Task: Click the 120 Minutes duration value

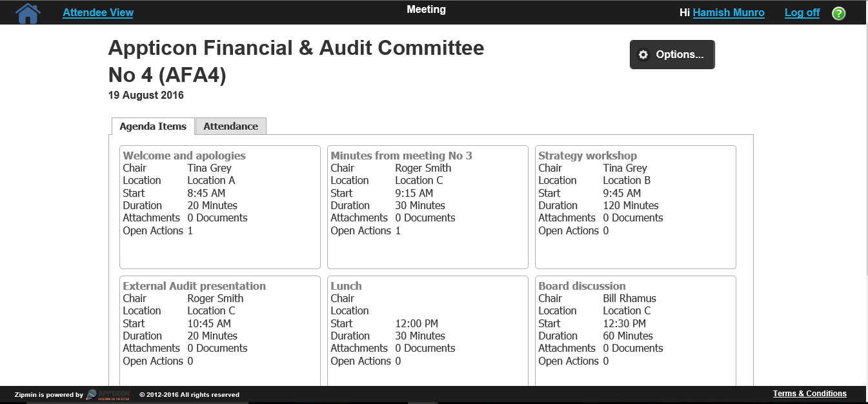Action: point(631,206)
